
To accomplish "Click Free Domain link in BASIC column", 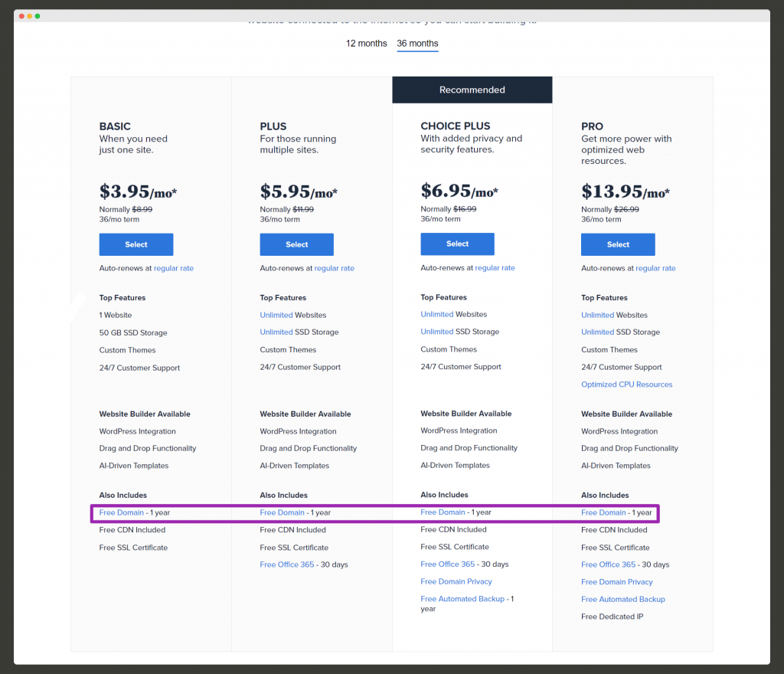I will coord(121,513).
